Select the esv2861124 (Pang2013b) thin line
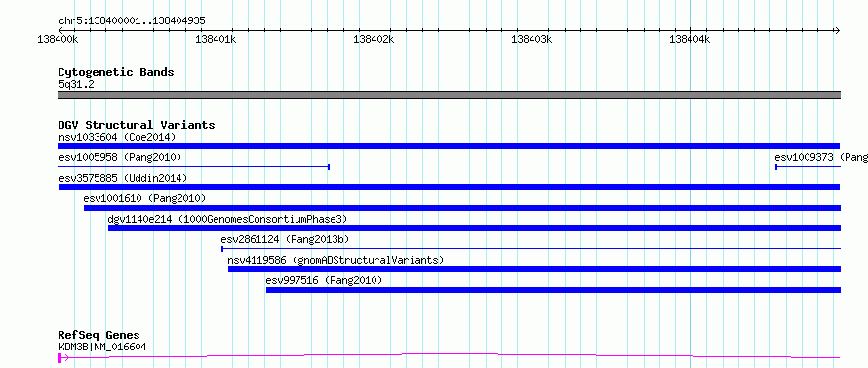The height and width of the screenshot is (368, 868). (531, 249)
